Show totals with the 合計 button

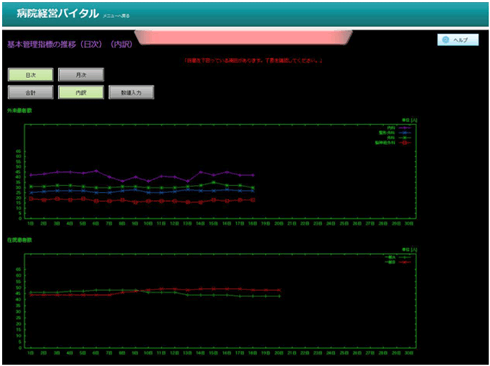coord(30,92)
